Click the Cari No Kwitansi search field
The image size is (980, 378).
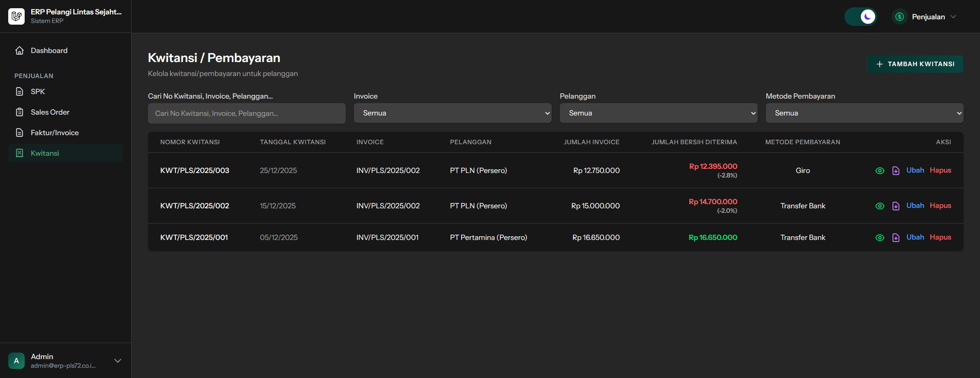247,113
